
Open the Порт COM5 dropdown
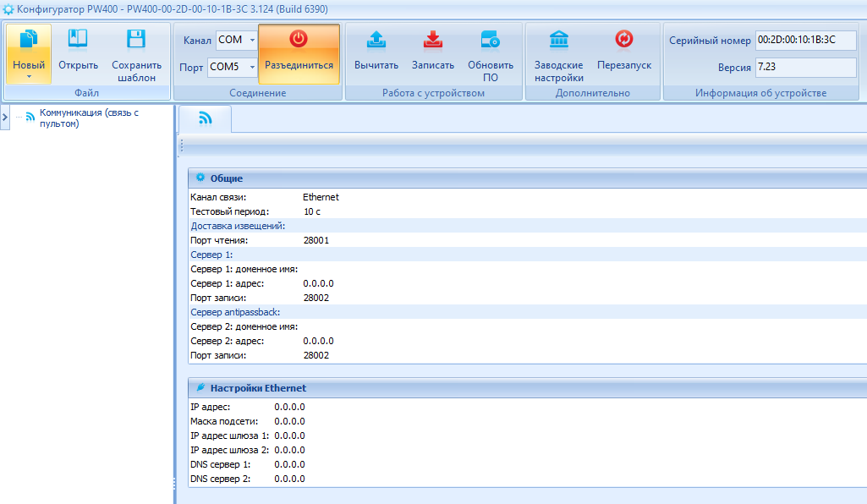(x=252, y=67)
